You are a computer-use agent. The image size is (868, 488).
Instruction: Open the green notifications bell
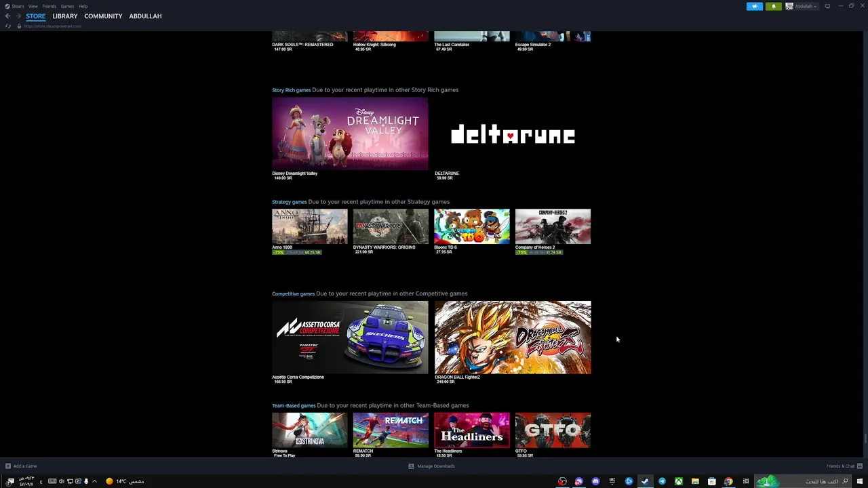click(773, 6)
